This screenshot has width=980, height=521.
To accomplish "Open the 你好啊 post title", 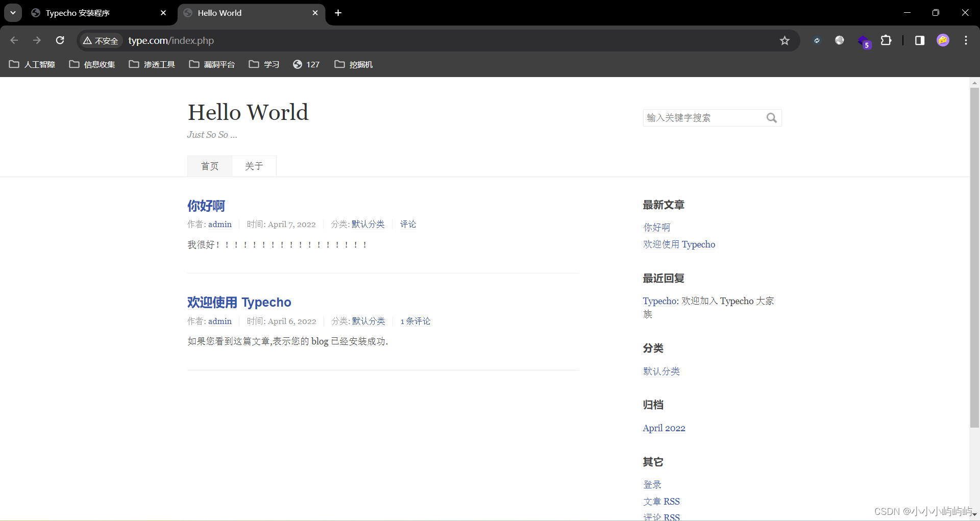I will coord(206,206).
